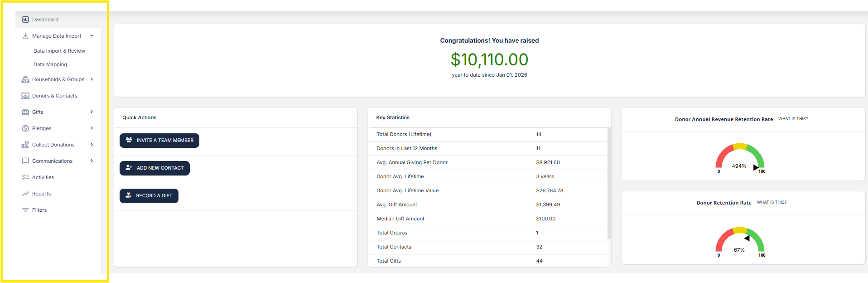Open Data Import & Review submenu item
This screenshot has width=868, height=283.
click(x=59, y=51)
